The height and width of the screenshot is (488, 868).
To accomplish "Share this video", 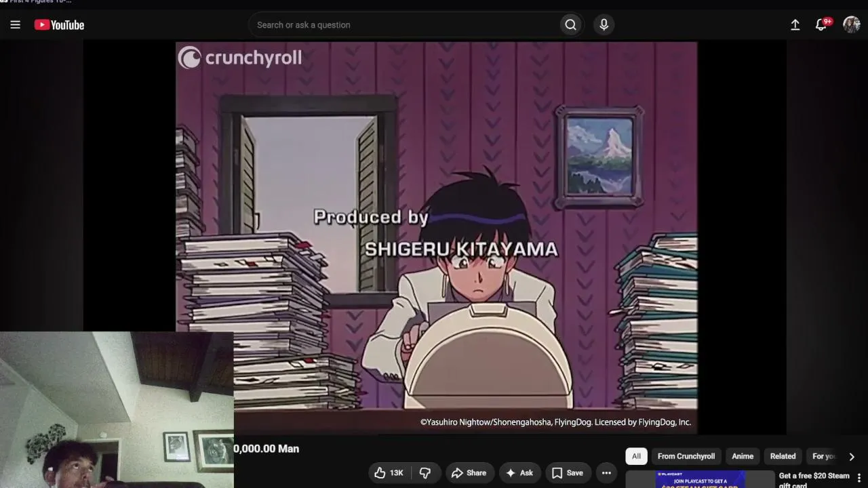I will [x=469, y=473].
